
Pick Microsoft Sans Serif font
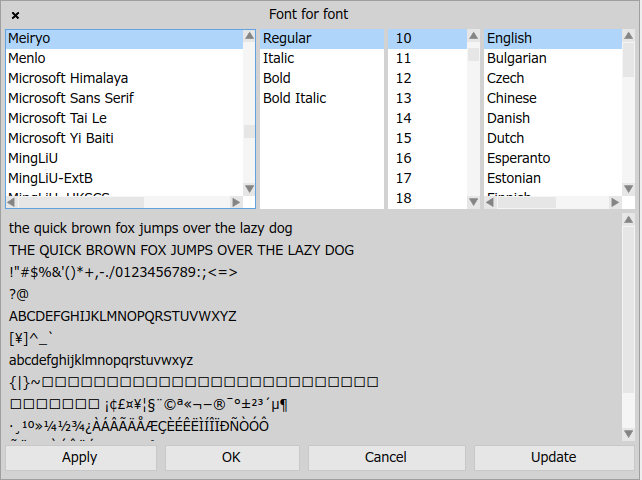tap(124, 98)
